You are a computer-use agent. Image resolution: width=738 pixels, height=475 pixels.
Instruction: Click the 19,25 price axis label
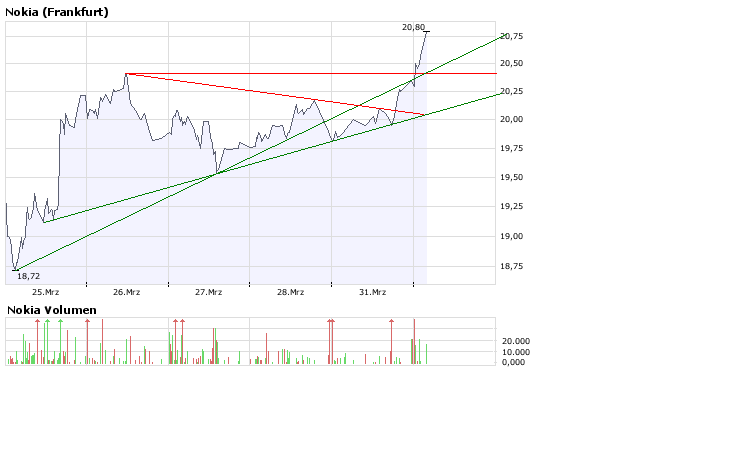click(512, 206)
